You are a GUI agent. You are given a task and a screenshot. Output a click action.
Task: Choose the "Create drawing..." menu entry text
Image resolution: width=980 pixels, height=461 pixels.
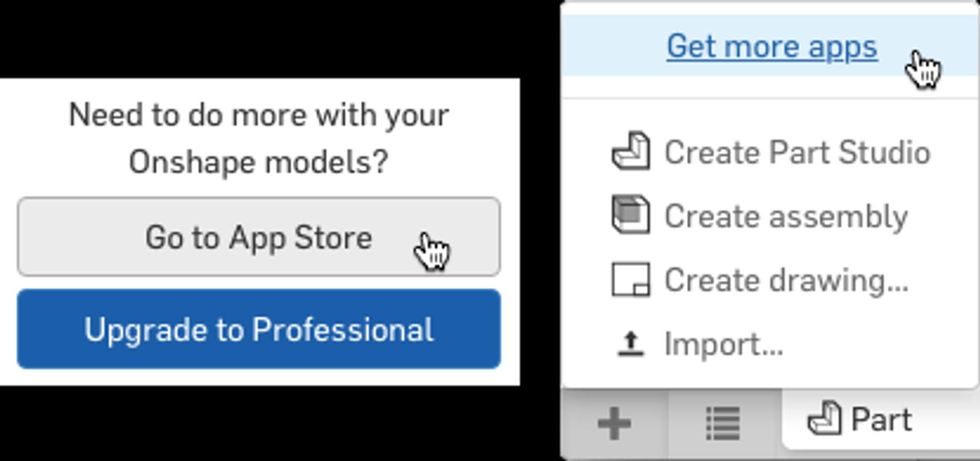coord(786,280)
